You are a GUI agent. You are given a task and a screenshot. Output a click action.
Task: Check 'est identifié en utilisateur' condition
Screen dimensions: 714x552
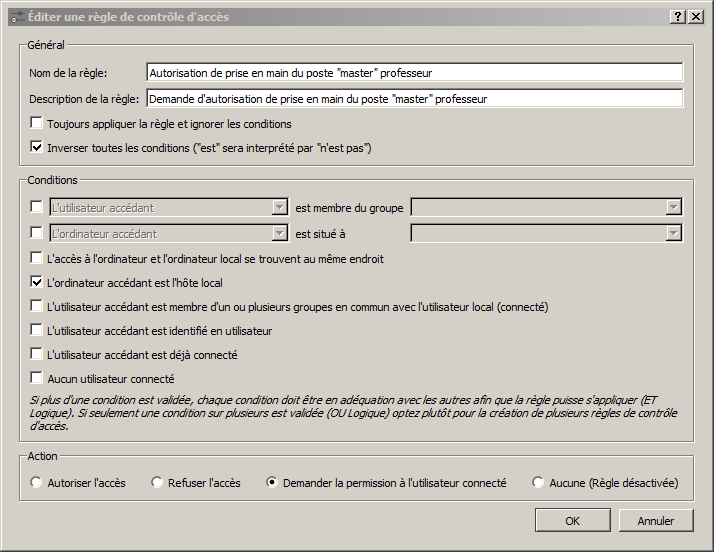[36, 330]
